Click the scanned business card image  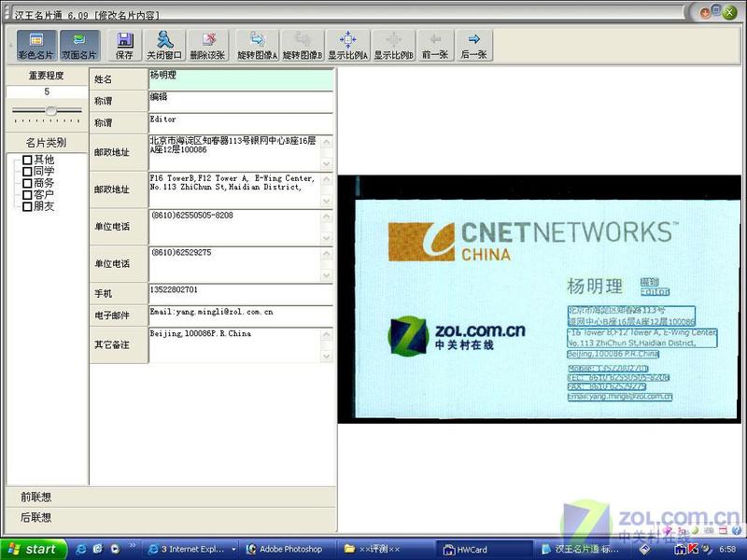tap(540, 299)
